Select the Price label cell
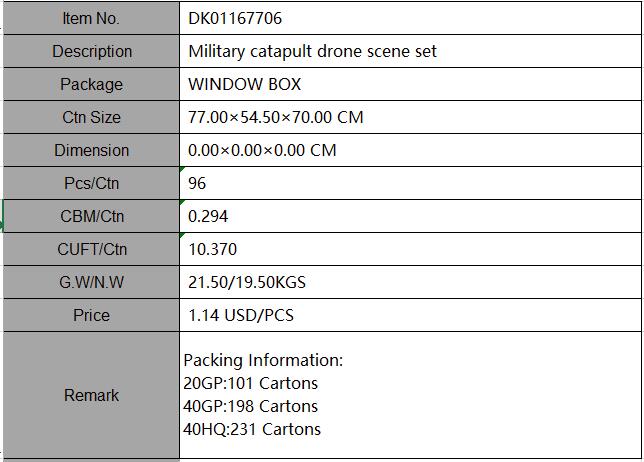Image resolution: width=644 pixels, height=462 pixels. [x=91, y=315]
